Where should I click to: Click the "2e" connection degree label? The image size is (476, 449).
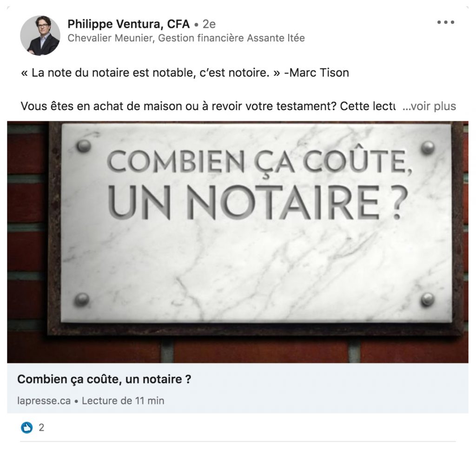tap(209, 24)
